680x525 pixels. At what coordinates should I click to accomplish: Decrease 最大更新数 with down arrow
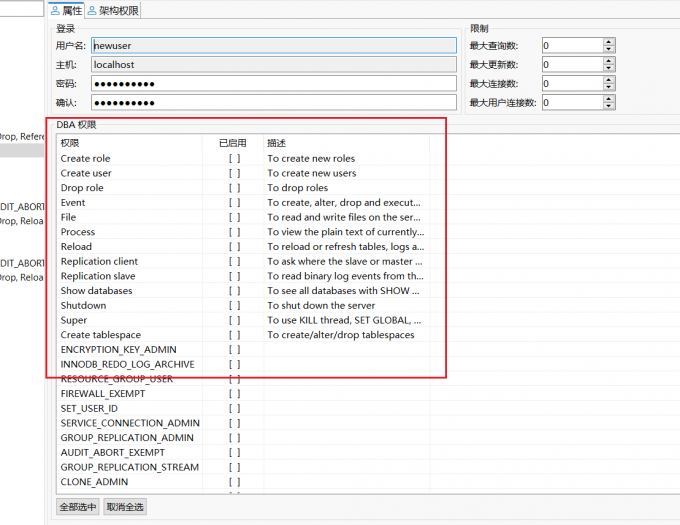click(x=609, y=68)
